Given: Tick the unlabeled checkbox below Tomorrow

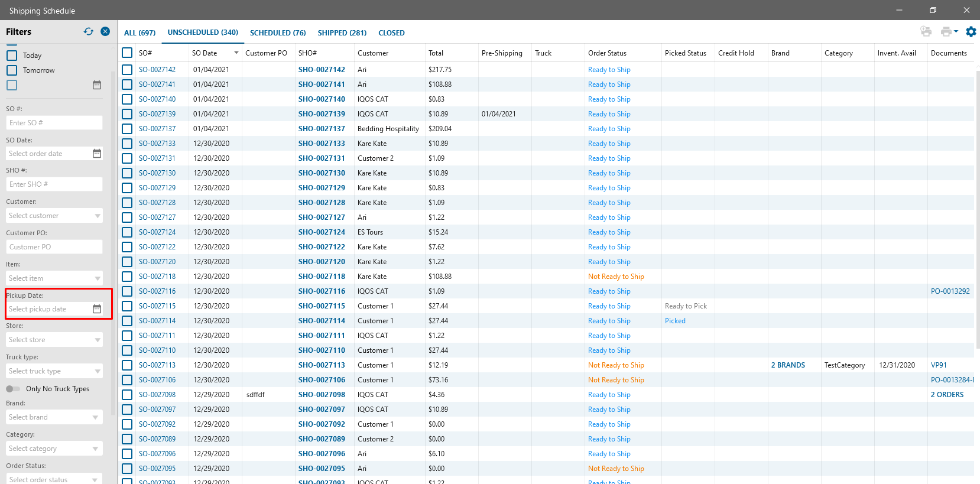Looking at the screenshot, I should (12, 85).
